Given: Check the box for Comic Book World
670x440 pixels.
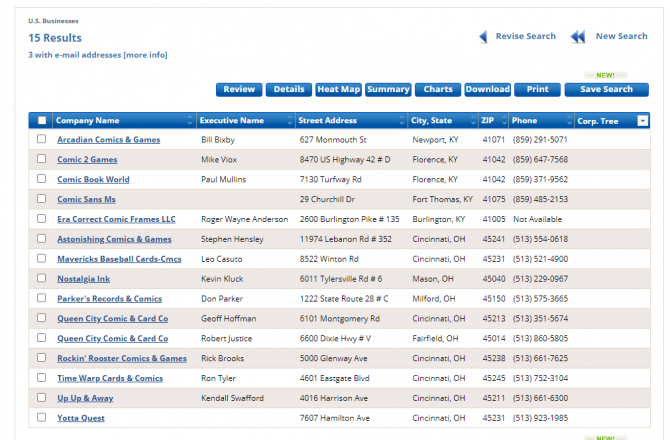Looking at the screenshot, I should point(41,179).
